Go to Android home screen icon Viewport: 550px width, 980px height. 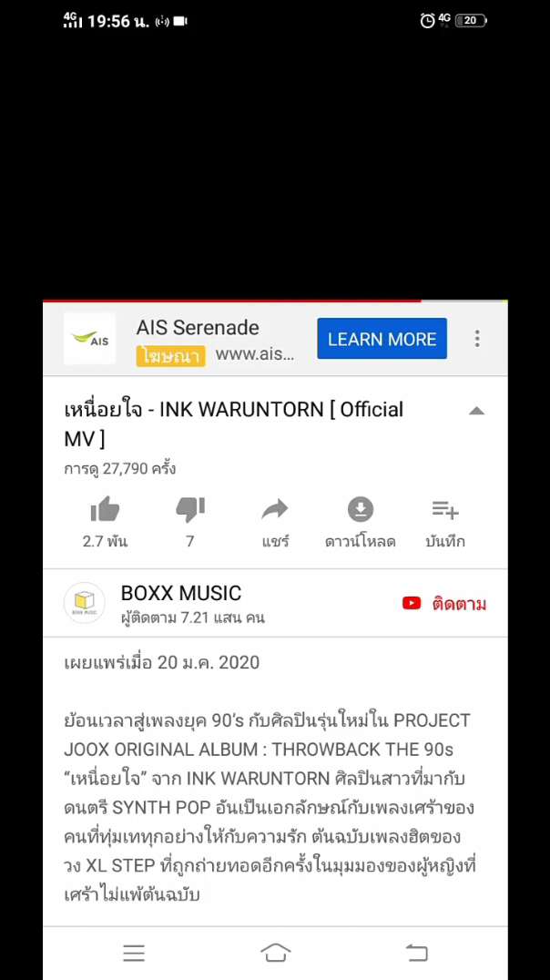(x=276, y=953)
